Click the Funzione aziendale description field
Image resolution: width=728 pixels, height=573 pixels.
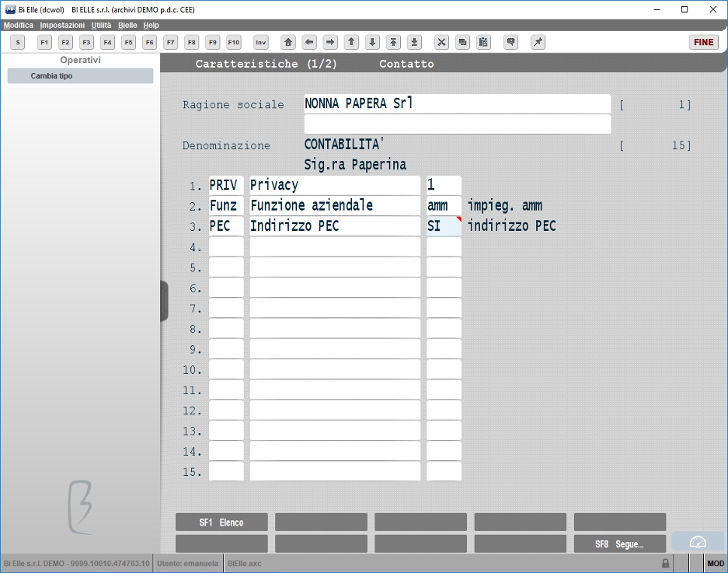pyautogui.click(x=335, y=205)
